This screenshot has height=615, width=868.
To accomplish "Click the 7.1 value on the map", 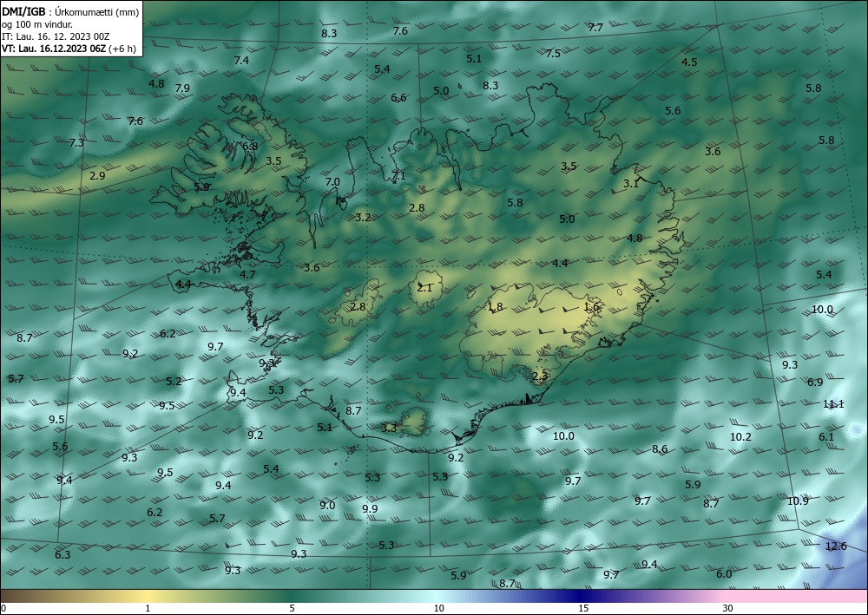I will tap(398, 176).
